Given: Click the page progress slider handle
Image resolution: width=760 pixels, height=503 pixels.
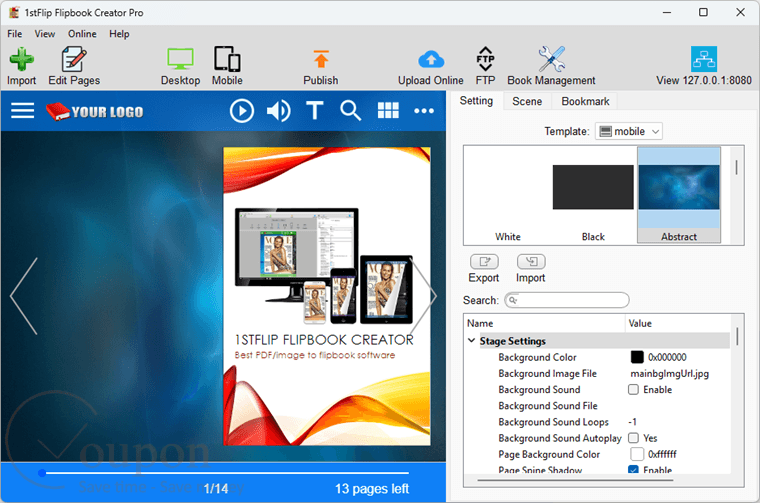Looking at the screenshot, I should tap(42, 472).
